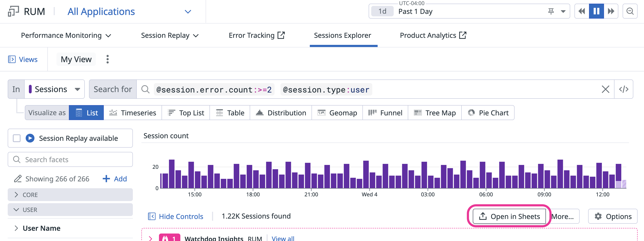Image resolution: width=644 pixels, height=241 pixels.
Task: Click the pause live updates button
Action: click(x=596, y=11)
